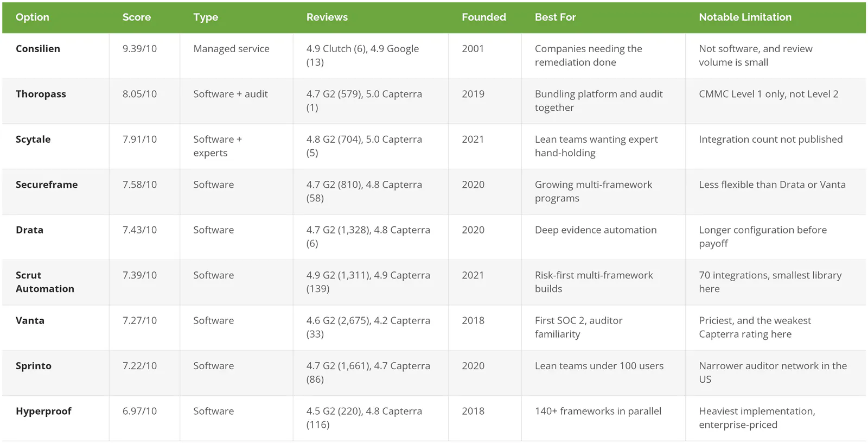Click the 7.27/10 score cell
868x443 pixels.
click(139, 321)
